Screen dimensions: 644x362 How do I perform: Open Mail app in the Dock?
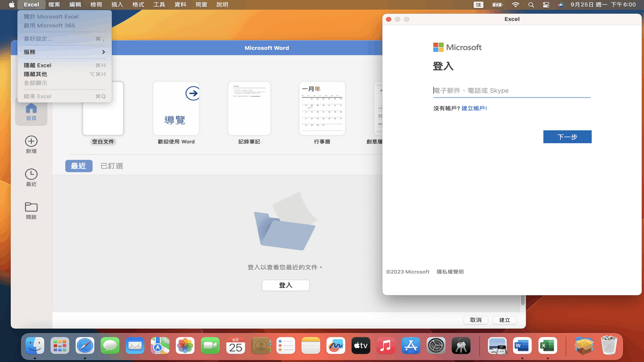pyautogui.click(x=135, y=346)
